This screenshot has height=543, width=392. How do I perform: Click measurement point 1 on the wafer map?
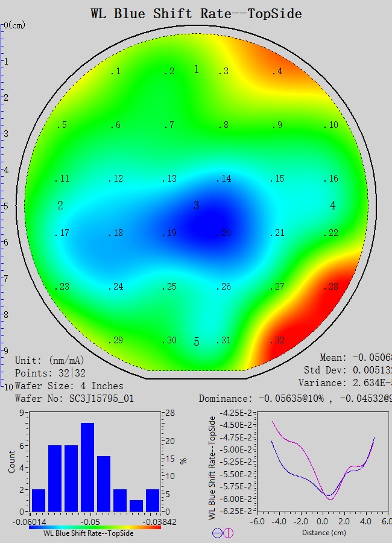coord(115,71)
